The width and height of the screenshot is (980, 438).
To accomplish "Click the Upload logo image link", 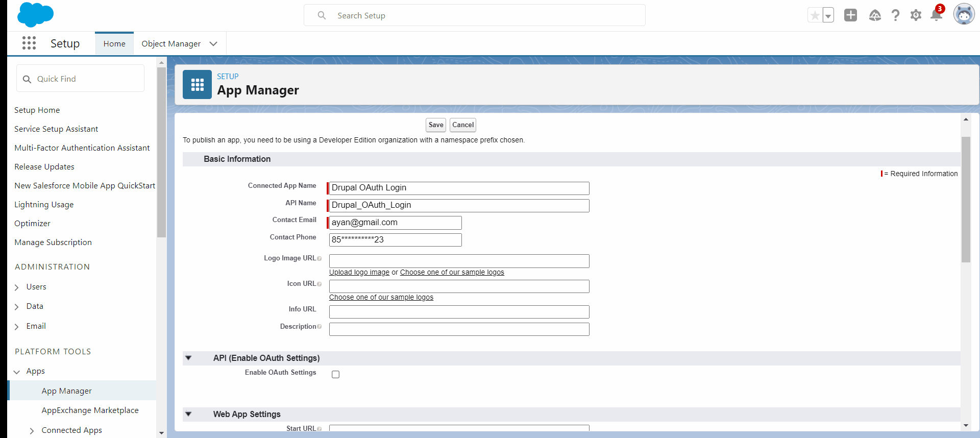I will click(359, 273).
